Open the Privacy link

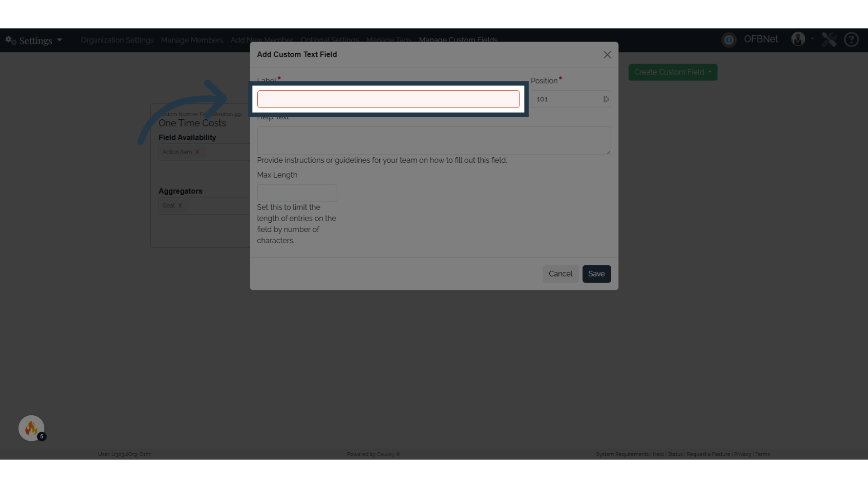tap(742, 454)
